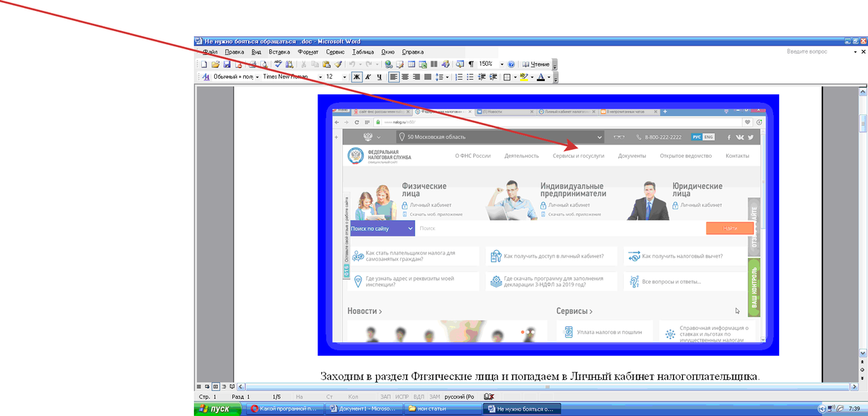Click the Print icon in the toolbar

(x=252, y=64)
